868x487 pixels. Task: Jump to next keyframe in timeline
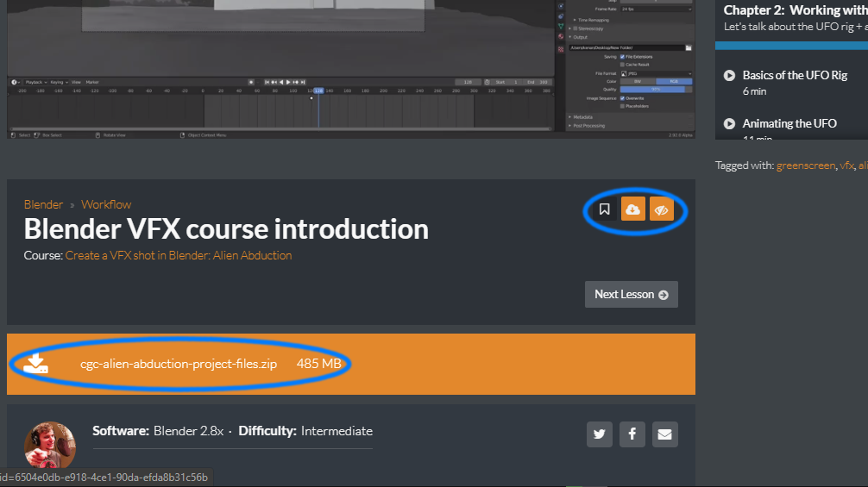click(x=296, y=82)
